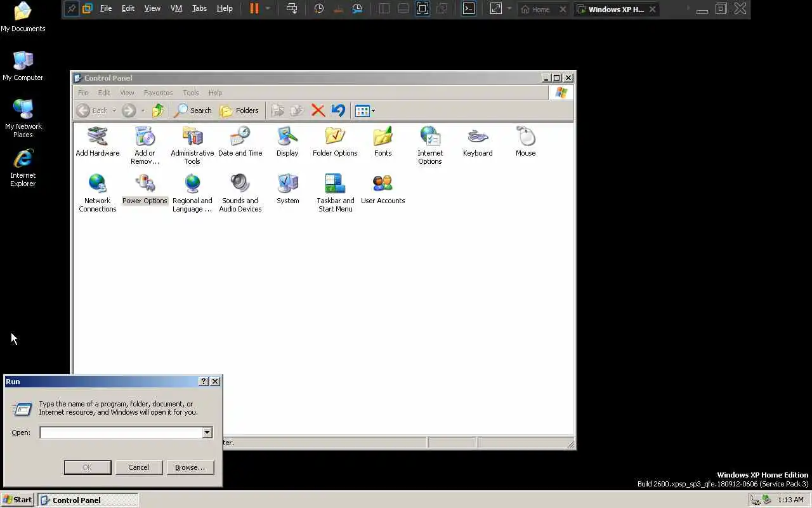Open the System applet
Screen dimensions: 812x508
coord(287,189)
